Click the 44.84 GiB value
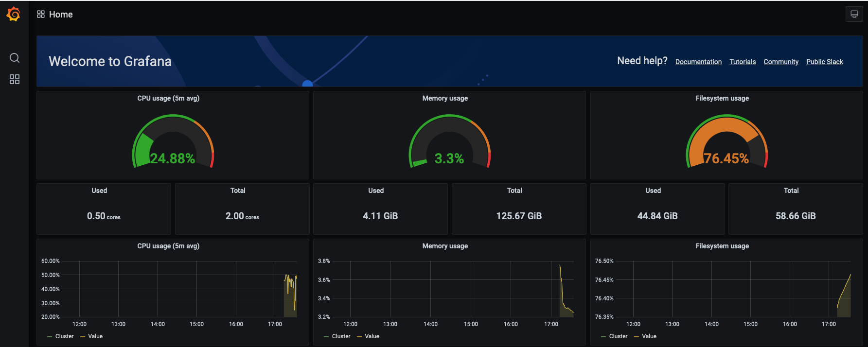The width and height of the screenshot is (868, 347). tap(657, 216)
